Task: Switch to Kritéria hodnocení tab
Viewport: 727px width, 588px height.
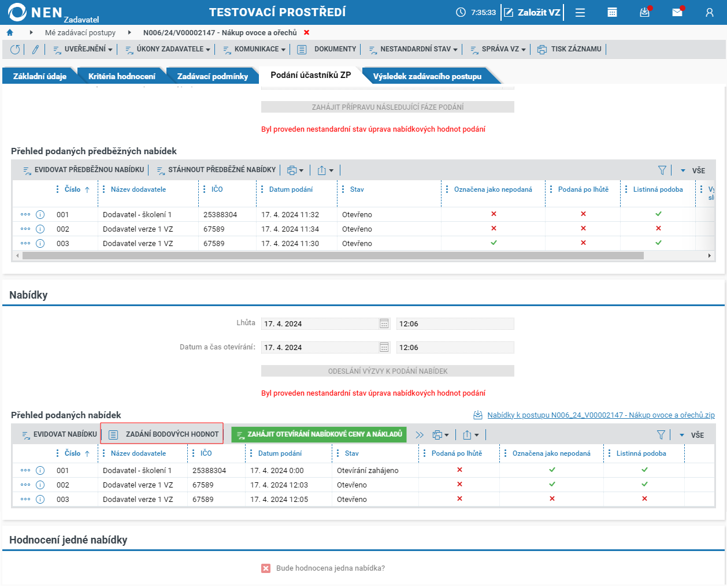Action: 122,76
